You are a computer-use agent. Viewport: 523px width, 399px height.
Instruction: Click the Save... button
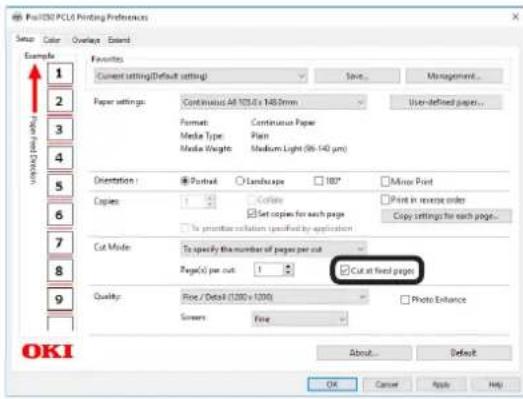(x=357, y=76)
